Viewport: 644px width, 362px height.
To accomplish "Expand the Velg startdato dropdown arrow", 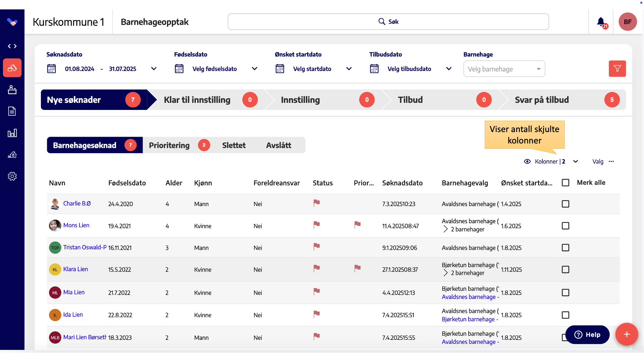I will (349, 69).
